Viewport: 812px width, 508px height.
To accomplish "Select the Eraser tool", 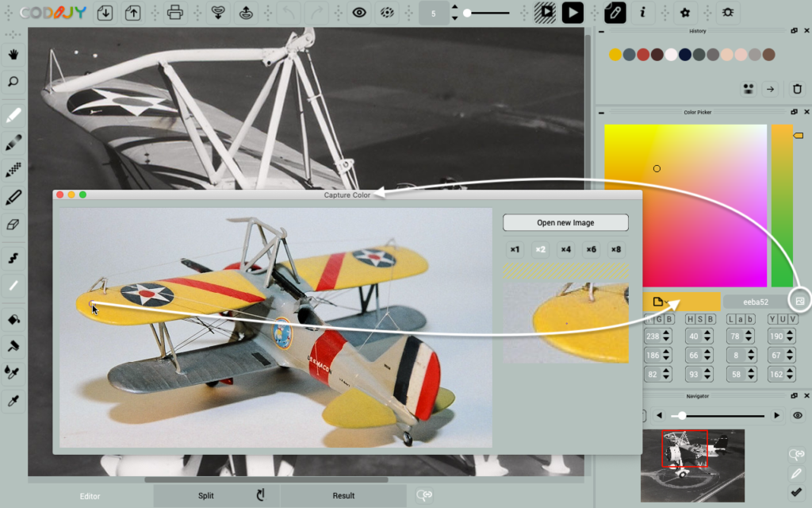I will (x=13, y=226).
